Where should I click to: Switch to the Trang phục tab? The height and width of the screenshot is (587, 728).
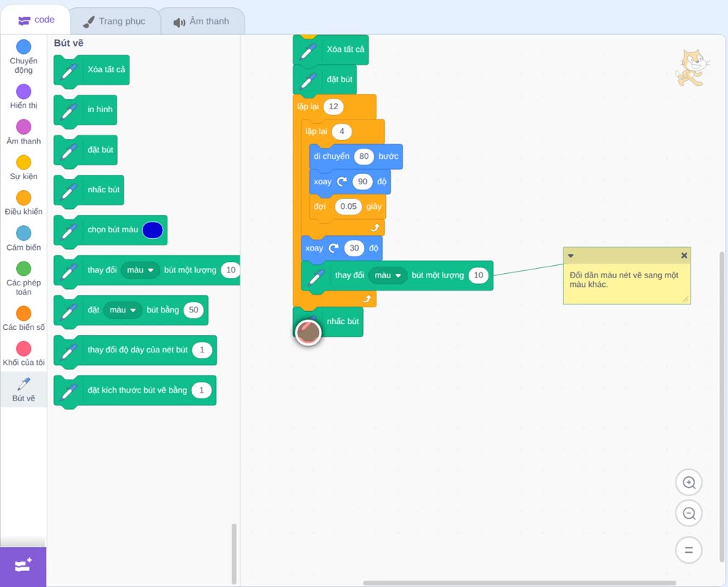tap(114, 21)
